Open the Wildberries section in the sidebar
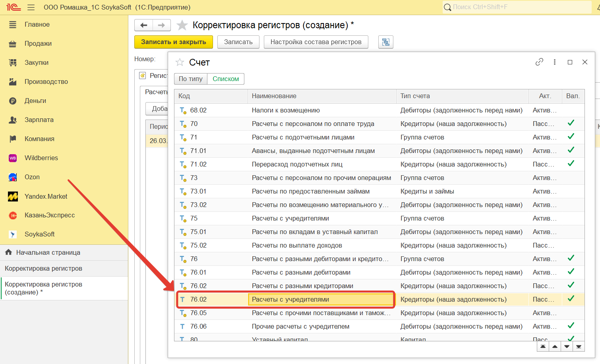The image size is (600, 364). click(41, 158)
